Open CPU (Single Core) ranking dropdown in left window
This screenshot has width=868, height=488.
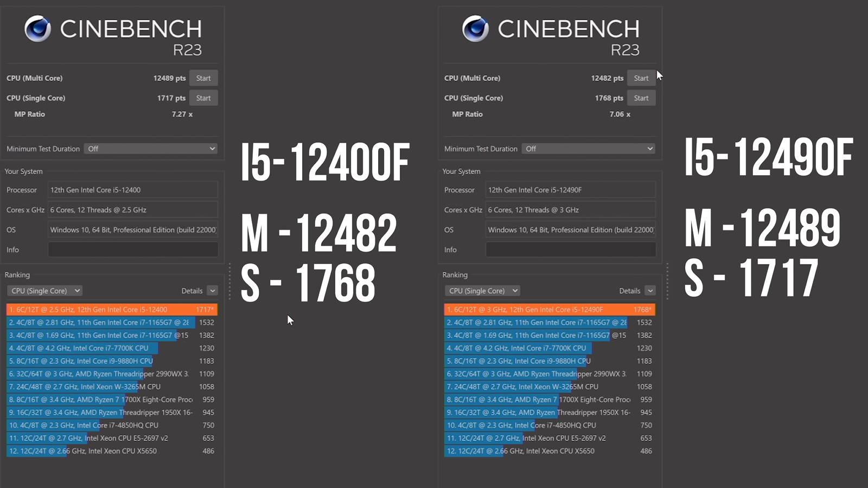(44, 291)
